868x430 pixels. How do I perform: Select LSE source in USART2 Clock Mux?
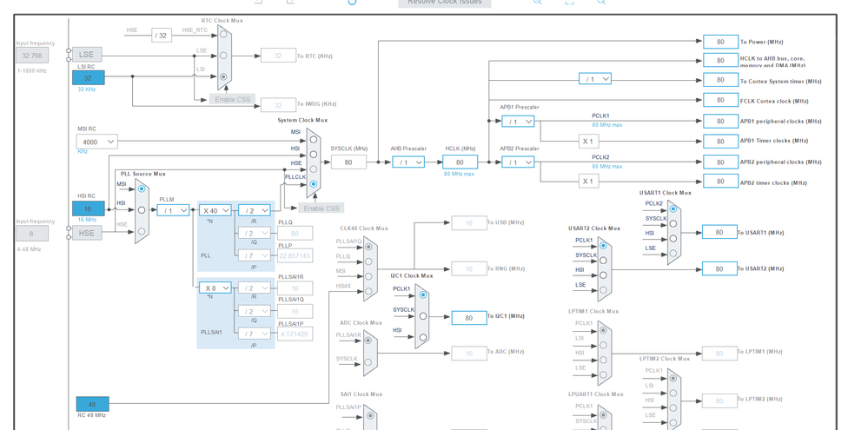603,290
